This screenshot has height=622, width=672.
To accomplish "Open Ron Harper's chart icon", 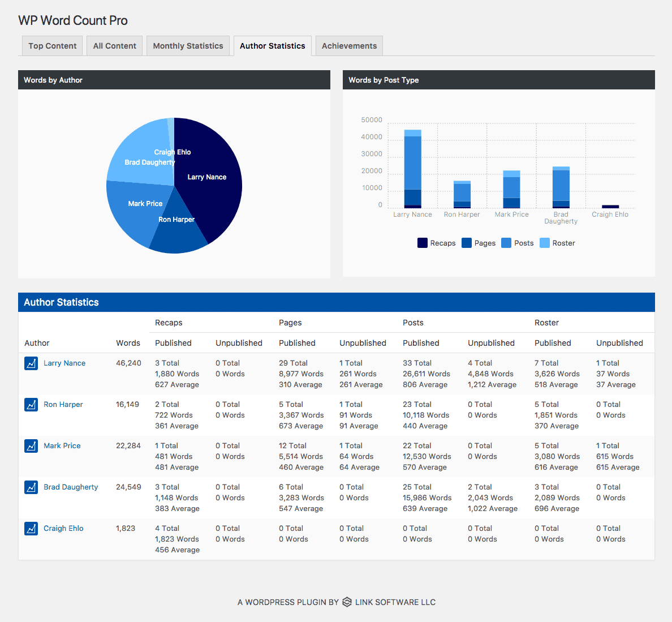I will click(x=31, y=404).
